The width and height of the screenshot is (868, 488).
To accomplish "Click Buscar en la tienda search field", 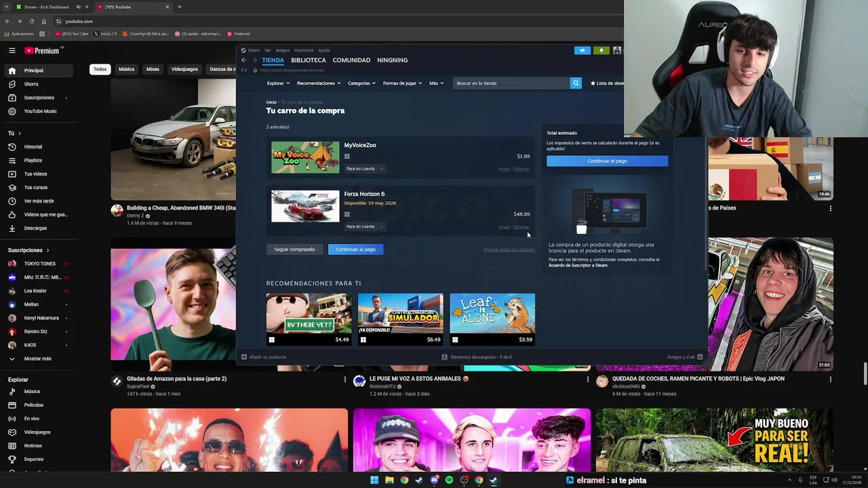I will point(512,83).
